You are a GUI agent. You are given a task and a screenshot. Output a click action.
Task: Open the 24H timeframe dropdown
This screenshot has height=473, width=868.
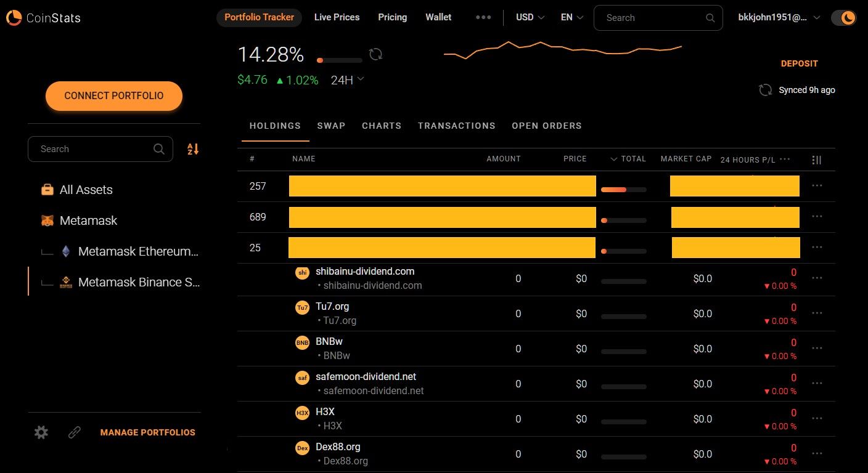click(347, 79)
